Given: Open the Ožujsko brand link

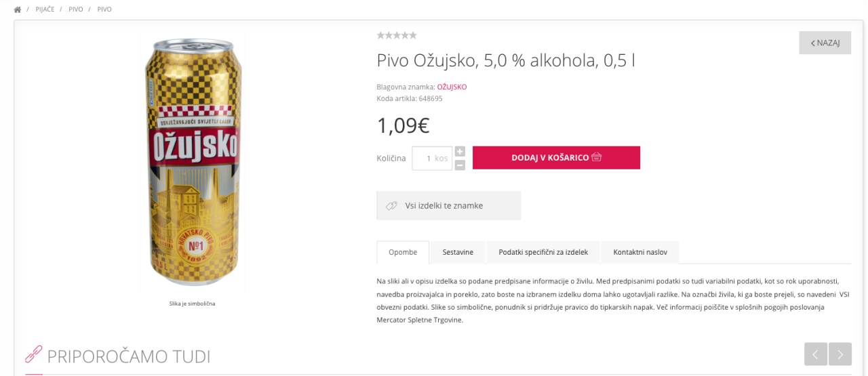Looking at the screenshot, I should click(x=452, y=87).
